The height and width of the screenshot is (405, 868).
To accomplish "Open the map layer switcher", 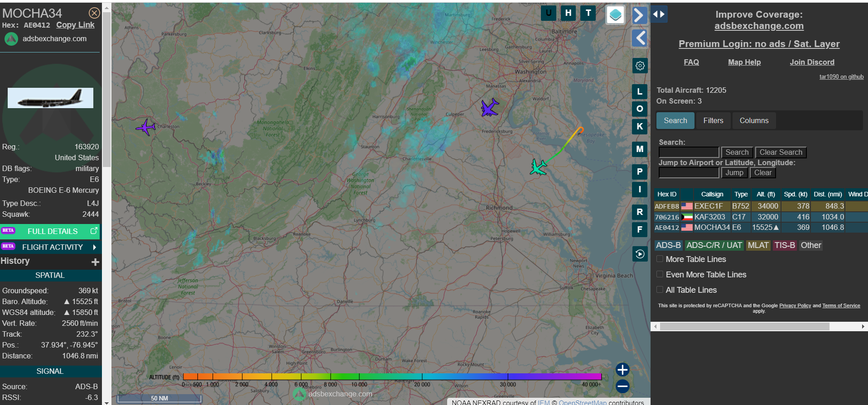I will (x=616, y=15).
